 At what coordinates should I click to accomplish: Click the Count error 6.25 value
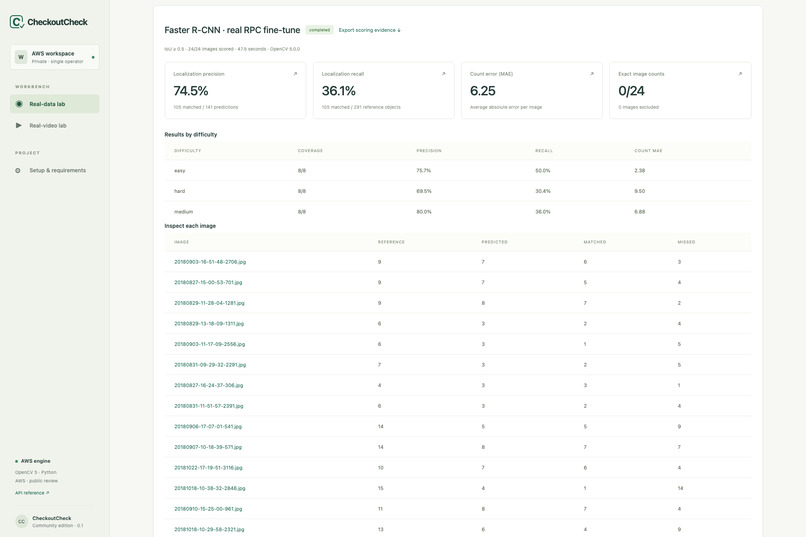pos(483,91)
